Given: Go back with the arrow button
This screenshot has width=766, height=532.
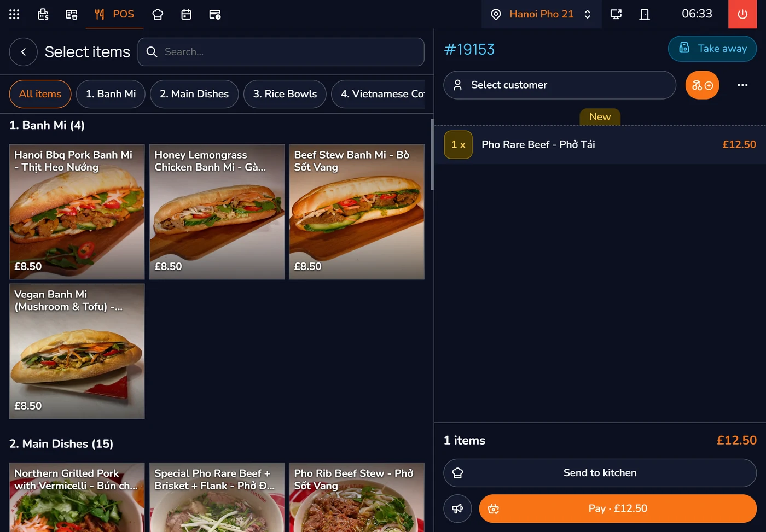Looking at the screenshot, I should 24,52.
